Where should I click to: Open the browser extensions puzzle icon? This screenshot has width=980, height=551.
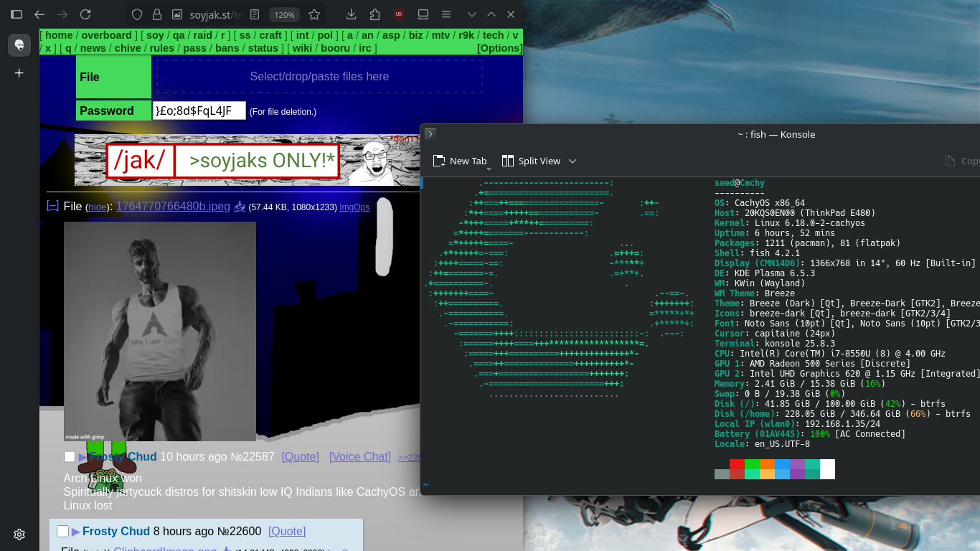[374, 14]
